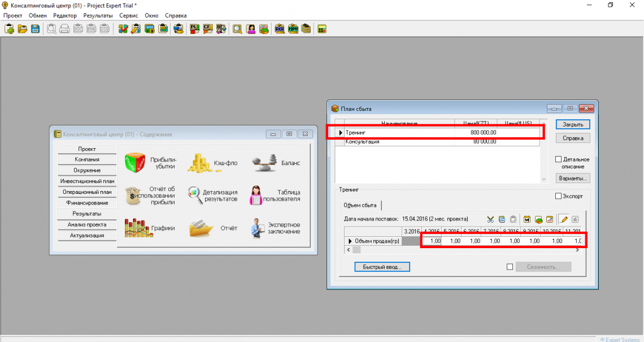Click the pencil edit icon in План сбыта
This screenshot has width=644, height=342.
click(563, 219)
